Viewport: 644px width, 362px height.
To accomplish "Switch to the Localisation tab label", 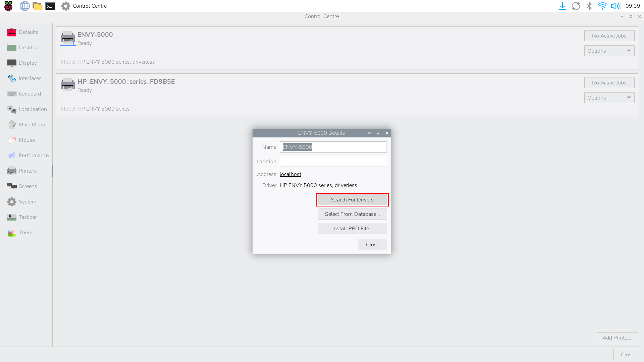I will click(33, 109).
